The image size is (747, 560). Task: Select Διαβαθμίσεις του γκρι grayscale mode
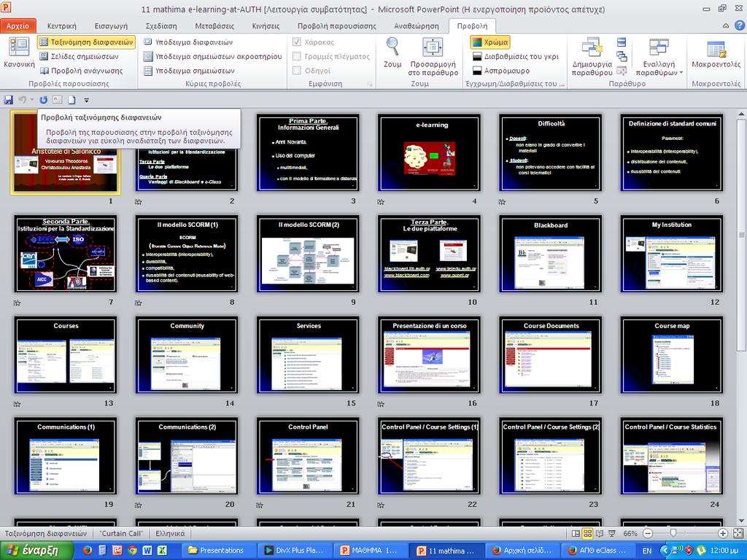(516, 56)
